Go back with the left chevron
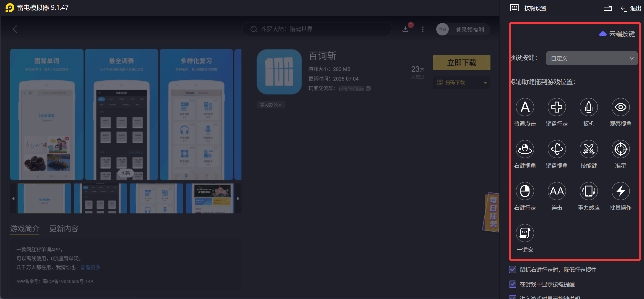The width and height of the screenshot is (644, 299). 15,29
